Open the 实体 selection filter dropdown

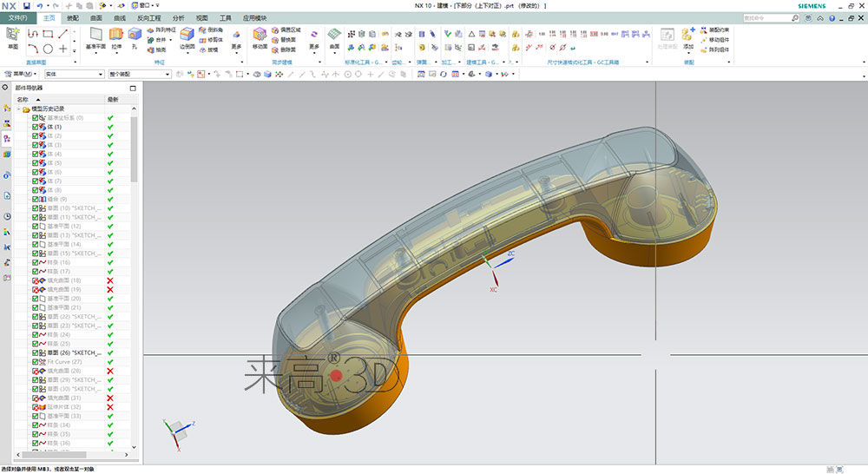74,74
